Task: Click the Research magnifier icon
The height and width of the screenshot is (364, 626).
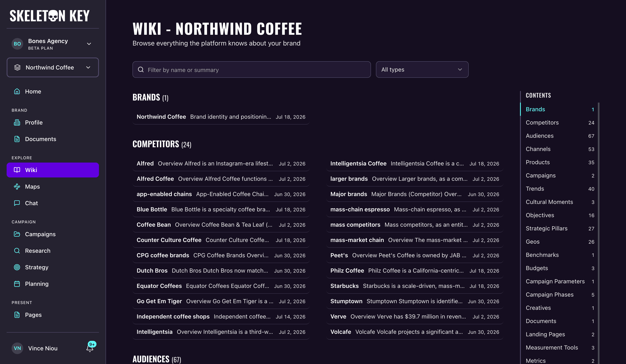Action: pos(17,251)
